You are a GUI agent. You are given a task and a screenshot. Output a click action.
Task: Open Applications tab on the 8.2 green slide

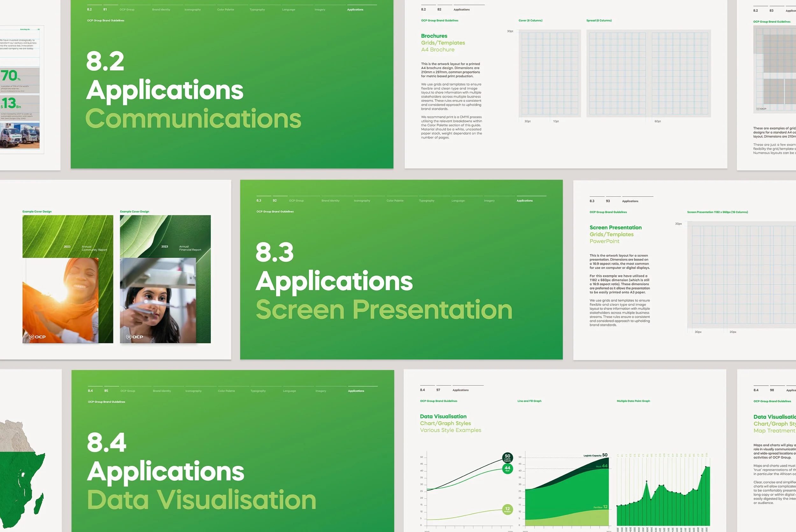pos(355,10)
